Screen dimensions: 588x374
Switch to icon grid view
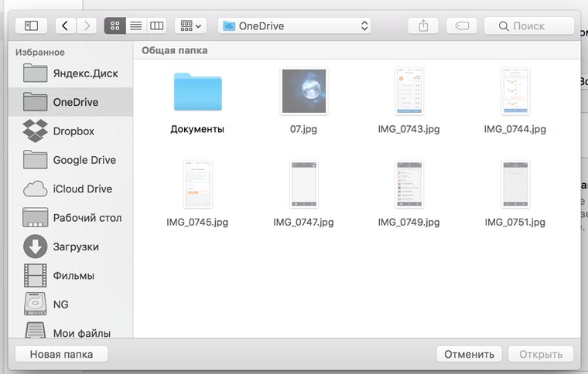click(x=115, y=25)
